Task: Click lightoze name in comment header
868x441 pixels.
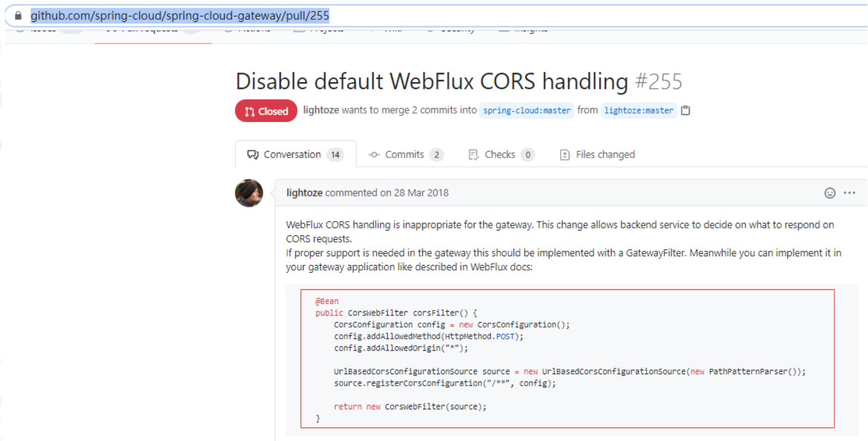Action: point(304,193)
